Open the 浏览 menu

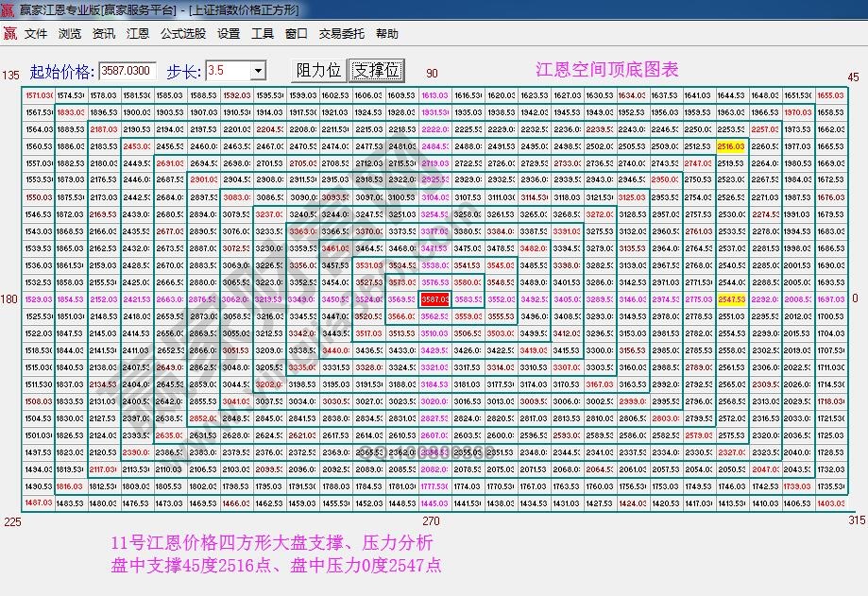point(67,32)
